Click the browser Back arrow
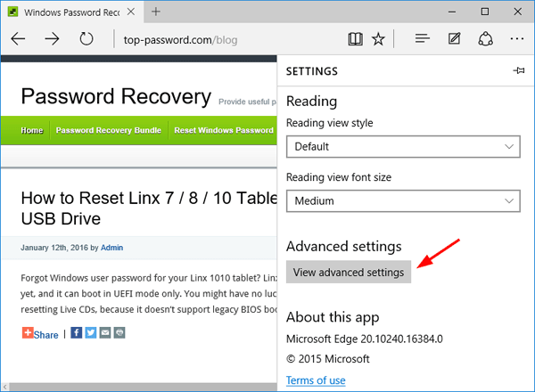535x392 pixels. tap(18, 39)
